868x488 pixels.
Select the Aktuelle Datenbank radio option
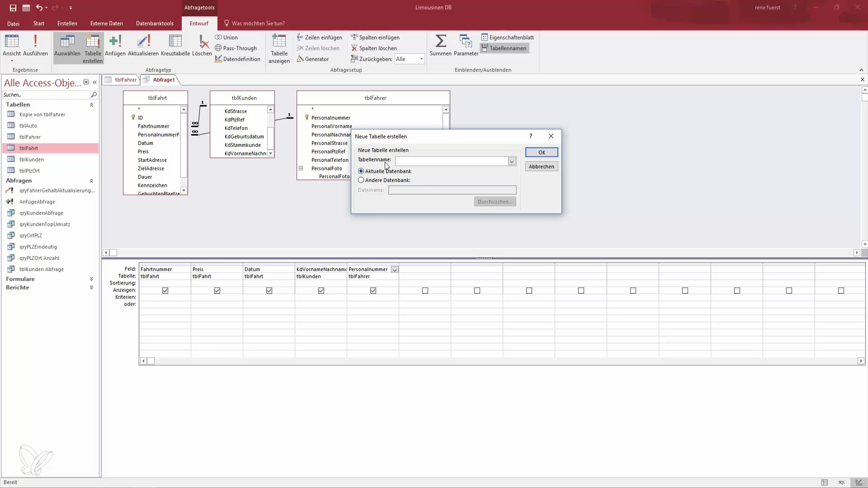pos(361,171)
